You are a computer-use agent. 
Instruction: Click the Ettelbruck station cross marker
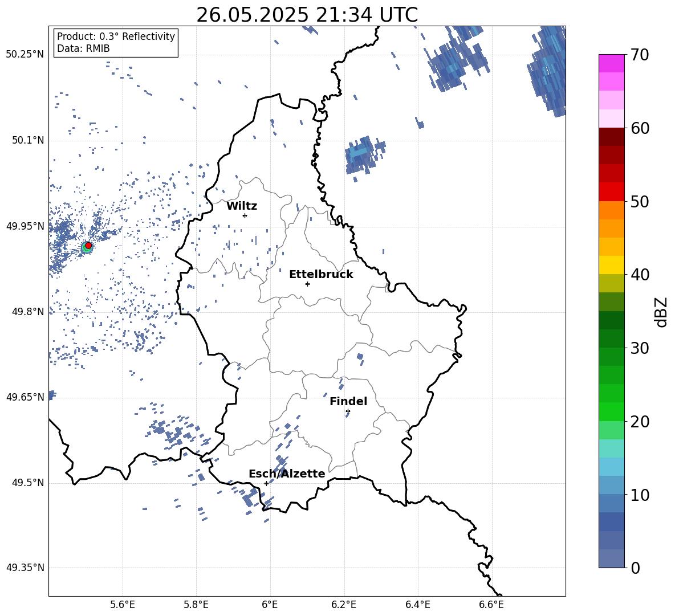(x=307, y=284)
